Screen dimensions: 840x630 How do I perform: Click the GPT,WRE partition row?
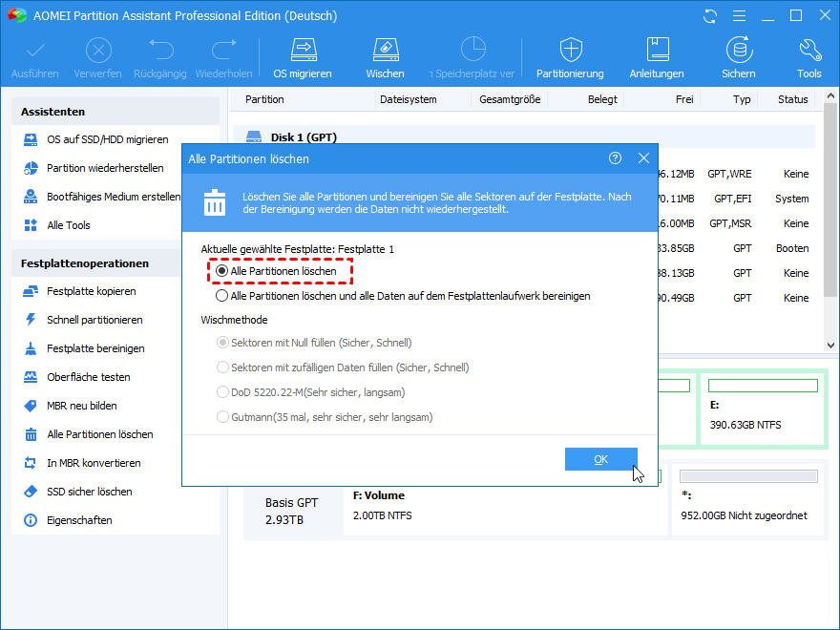click(736, 174)
